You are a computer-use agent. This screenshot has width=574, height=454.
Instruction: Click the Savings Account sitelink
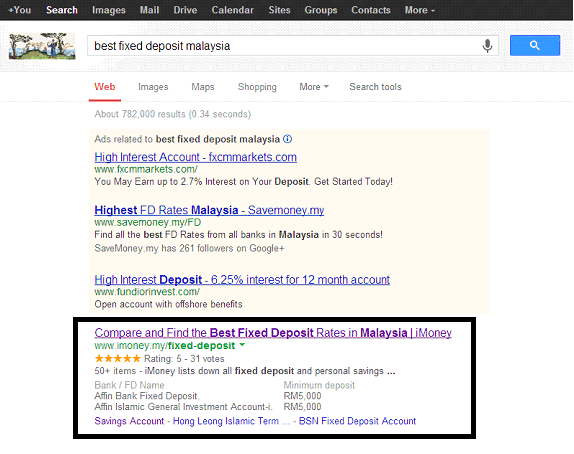point(129,421)
